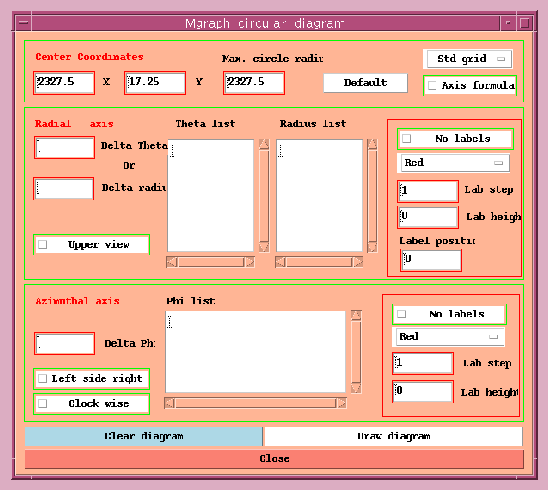The height and width of the screenshot is (490, 548).
Task: Click the Default button
Action: [x=366, y=83]
